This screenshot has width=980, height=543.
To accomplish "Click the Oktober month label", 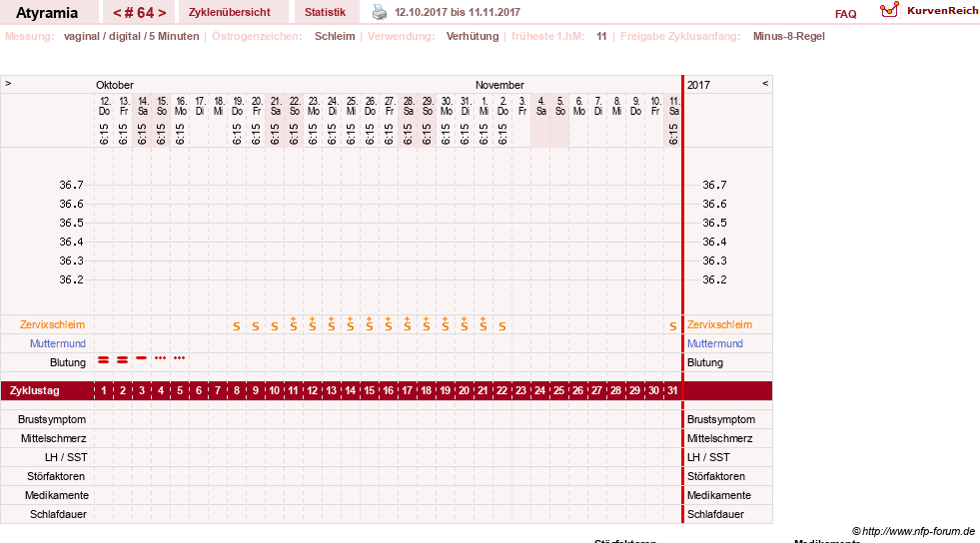I will pos(114,85).
